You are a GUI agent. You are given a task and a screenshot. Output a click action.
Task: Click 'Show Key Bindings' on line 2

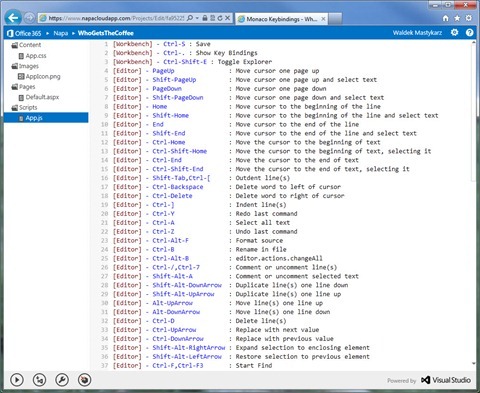(x=227, y=53)
